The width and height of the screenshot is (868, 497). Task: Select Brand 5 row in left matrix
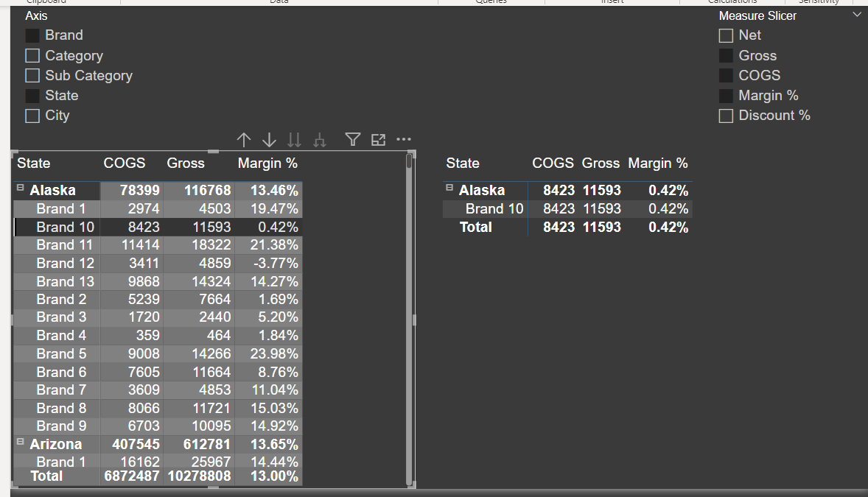(x=158, y=353)
